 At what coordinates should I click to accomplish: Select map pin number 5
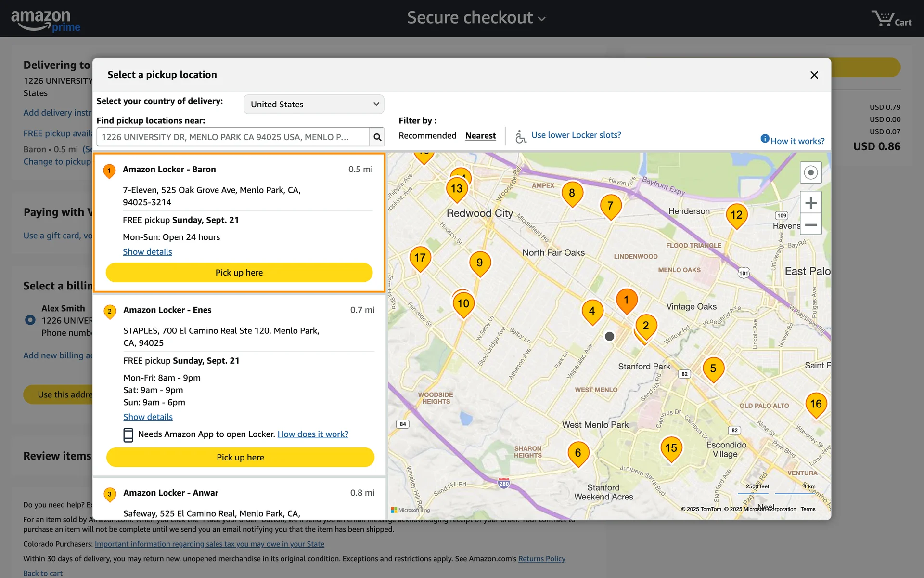713,368
